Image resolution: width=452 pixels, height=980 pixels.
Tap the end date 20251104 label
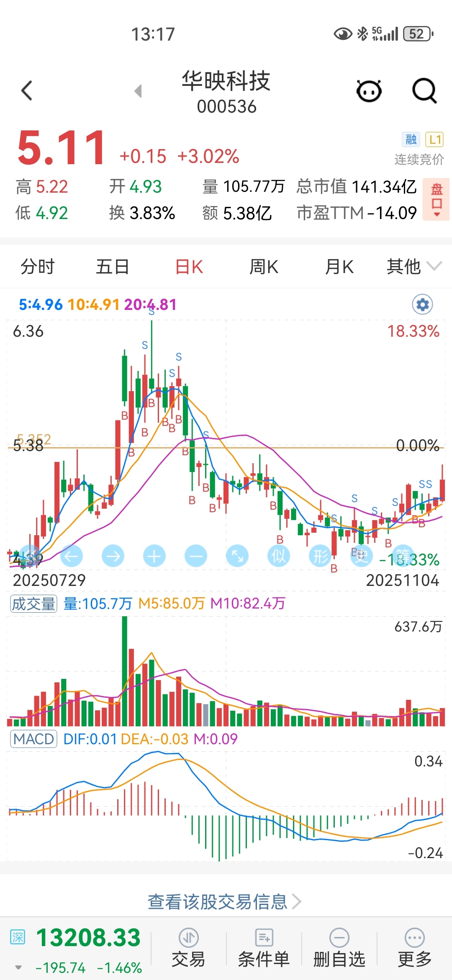[x=403, y=580]
